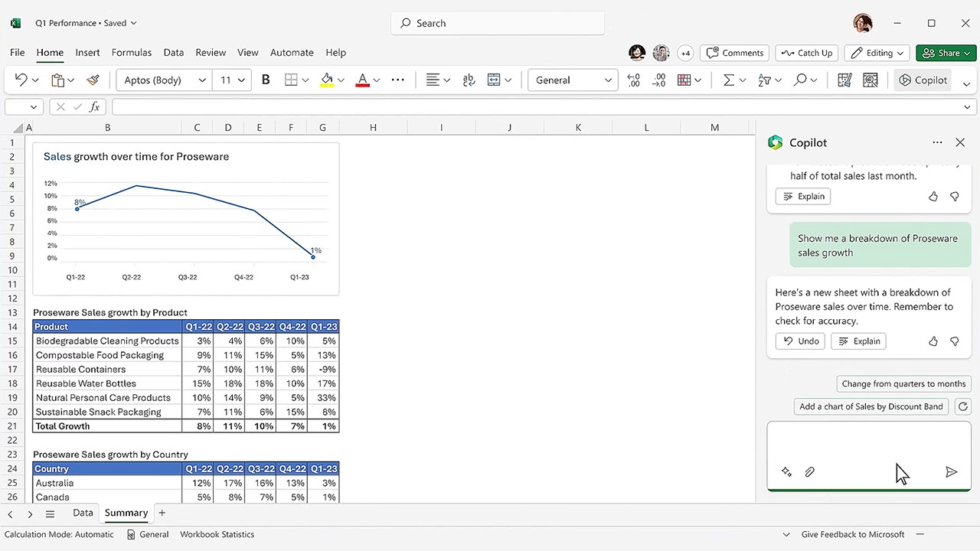Add a new sheet with the plus icon
The height and width of the screenshot is (551, 980).
[162, 513]
